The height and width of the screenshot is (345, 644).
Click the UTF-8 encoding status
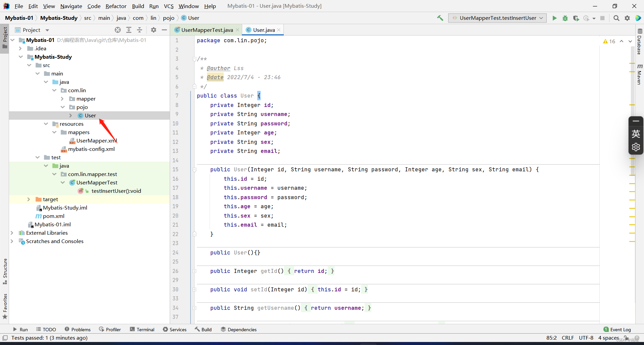(586, 338)
